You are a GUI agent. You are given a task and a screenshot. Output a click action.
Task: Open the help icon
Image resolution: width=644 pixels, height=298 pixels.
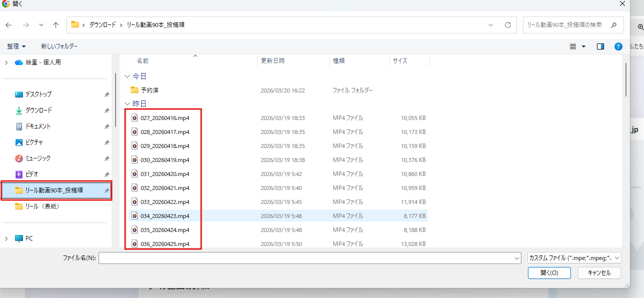[x=618, y=46]
